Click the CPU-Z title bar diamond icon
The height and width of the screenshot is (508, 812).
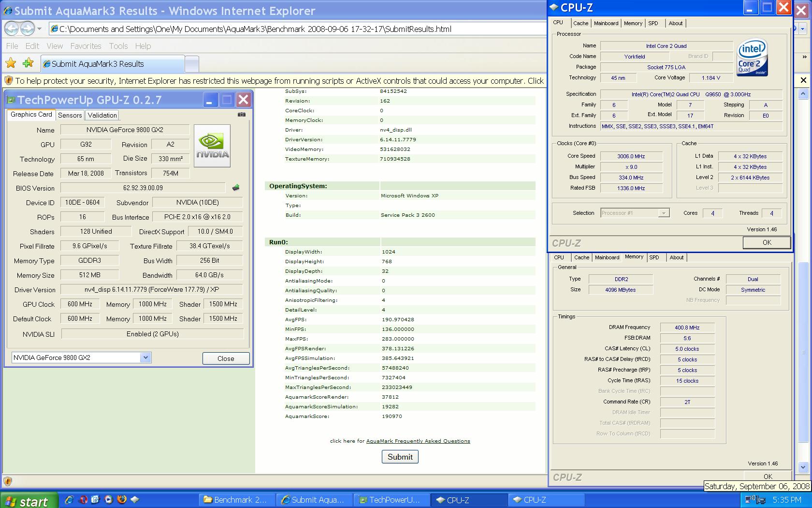(x=554, y=7)
